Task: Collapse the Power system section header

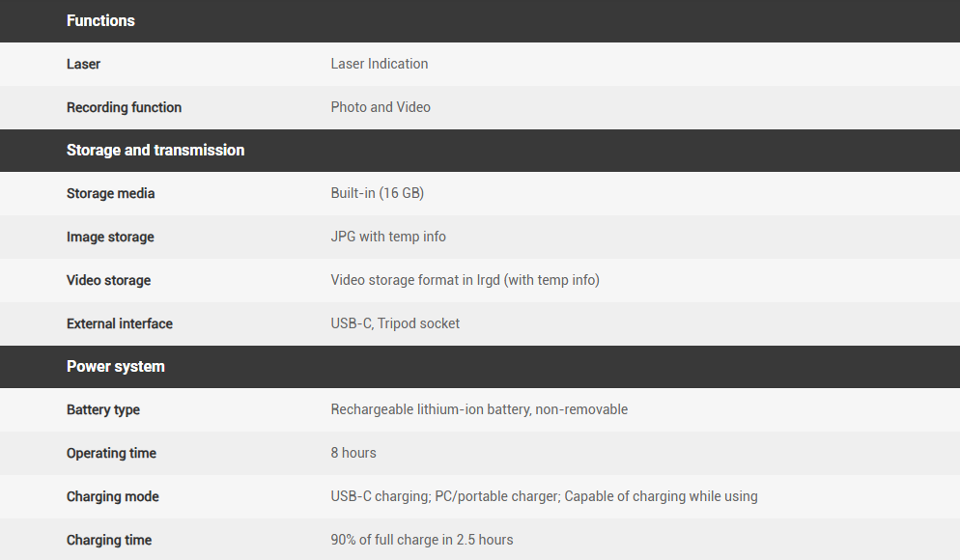Action: click(x=116, y=366)
